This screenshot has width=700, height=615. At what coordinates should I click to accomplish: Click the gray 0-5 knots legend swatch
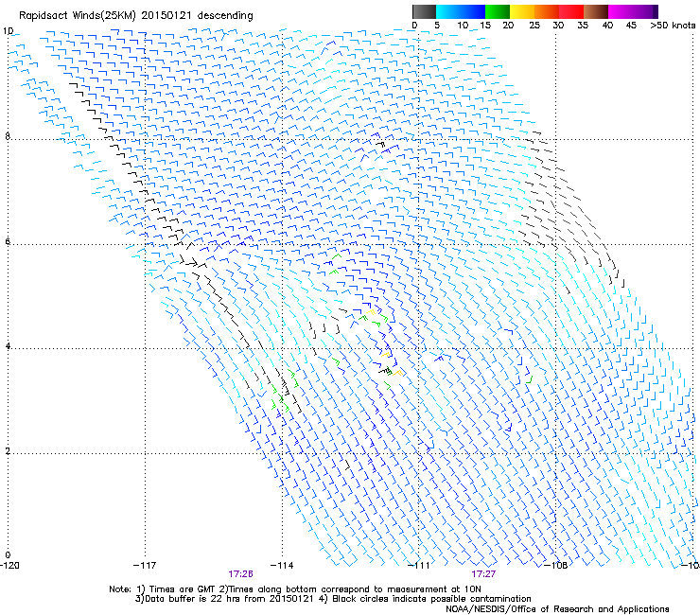pyautogui.click(x=424, y=11)
